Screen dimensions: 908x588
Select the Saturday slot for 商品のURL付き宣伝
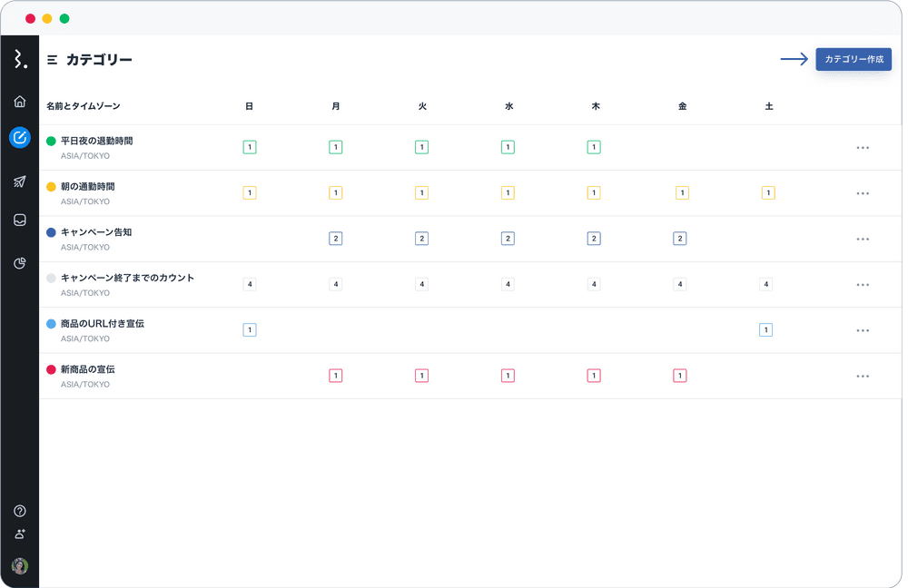click(x=765, y=329)
